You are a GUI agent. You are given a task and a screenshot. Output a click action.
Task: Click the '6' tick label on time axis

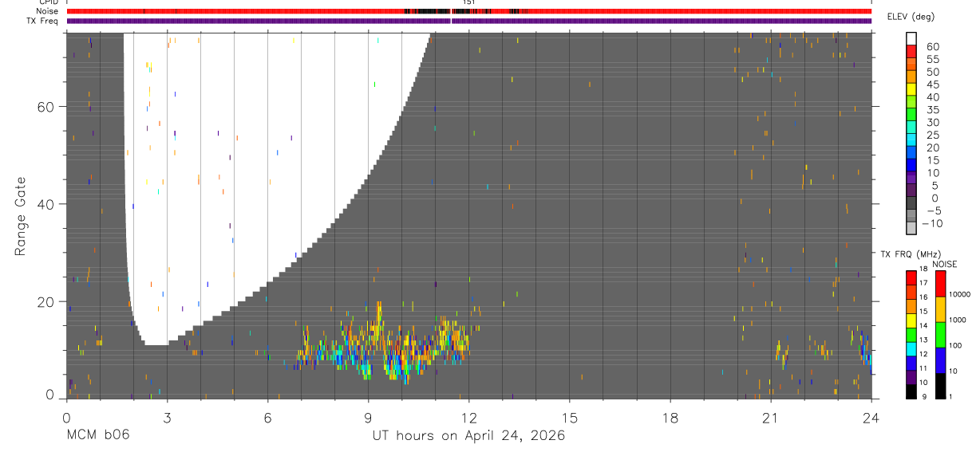pos(267,418)
